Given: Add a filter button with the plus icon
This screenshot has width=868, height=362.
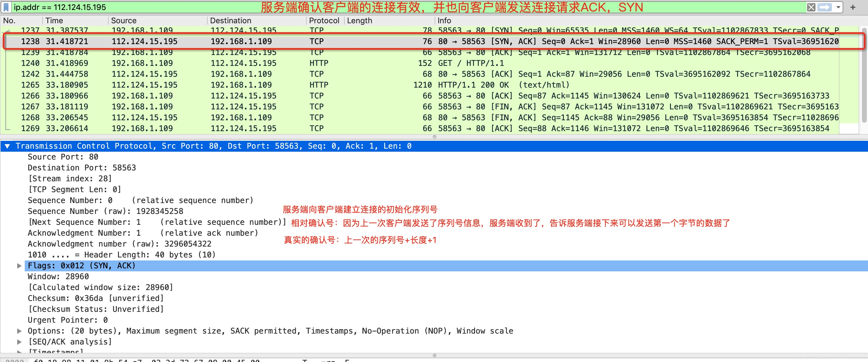Looking at the screenshot, I should point(853,7).
